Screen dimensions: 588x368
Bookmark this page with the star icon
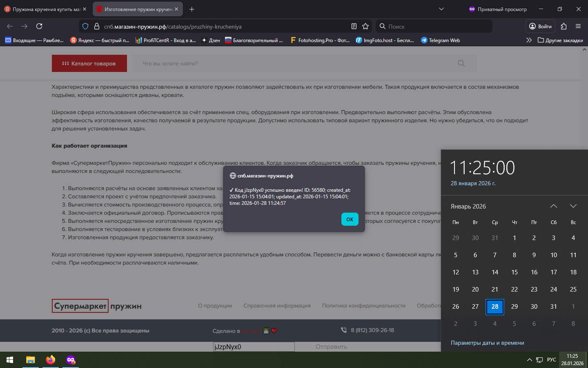click(x=365, y=26)
